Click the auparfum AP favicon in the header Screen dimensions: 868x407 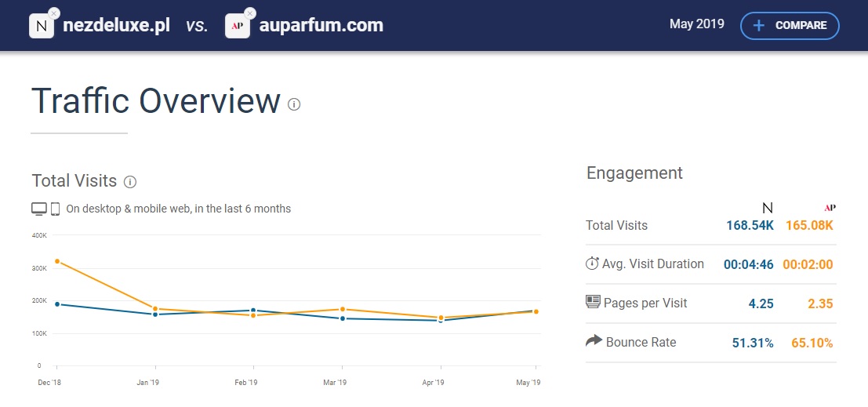[238, 26]
